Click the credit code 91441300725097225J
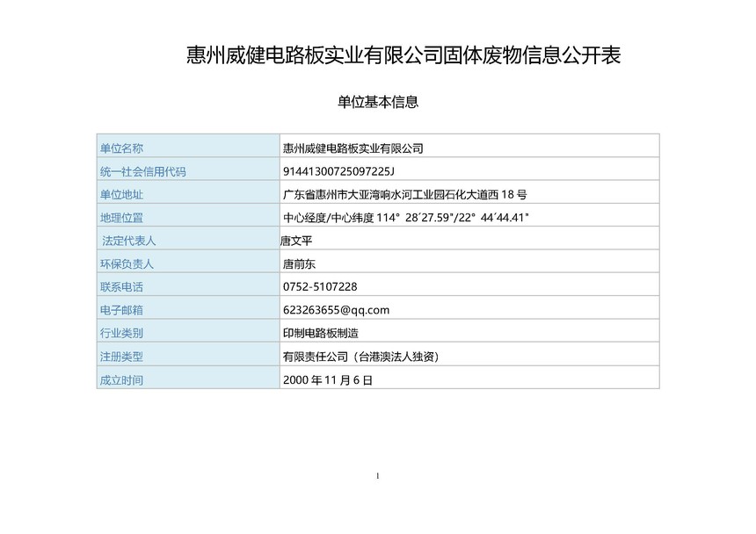This screenshot has height=534, width=756. click(x=345, y=171)
